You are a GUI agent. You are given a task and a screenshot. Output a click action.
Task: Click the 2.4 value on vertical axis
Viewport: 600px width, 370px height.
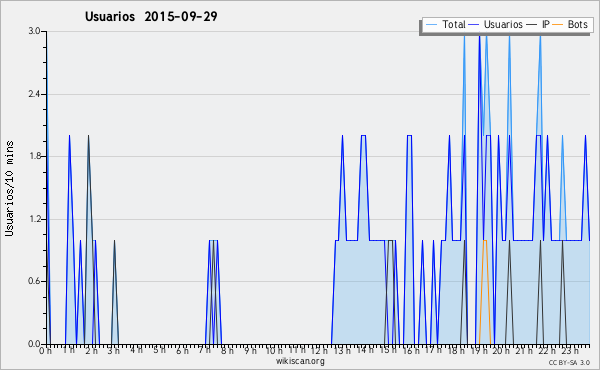[34, 94]
